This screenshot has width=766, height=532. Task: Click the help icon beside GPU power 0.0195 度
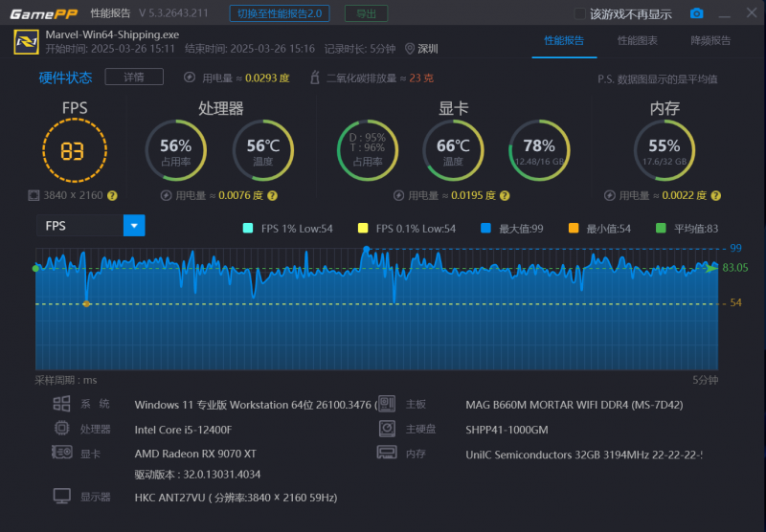pos(506,196)
